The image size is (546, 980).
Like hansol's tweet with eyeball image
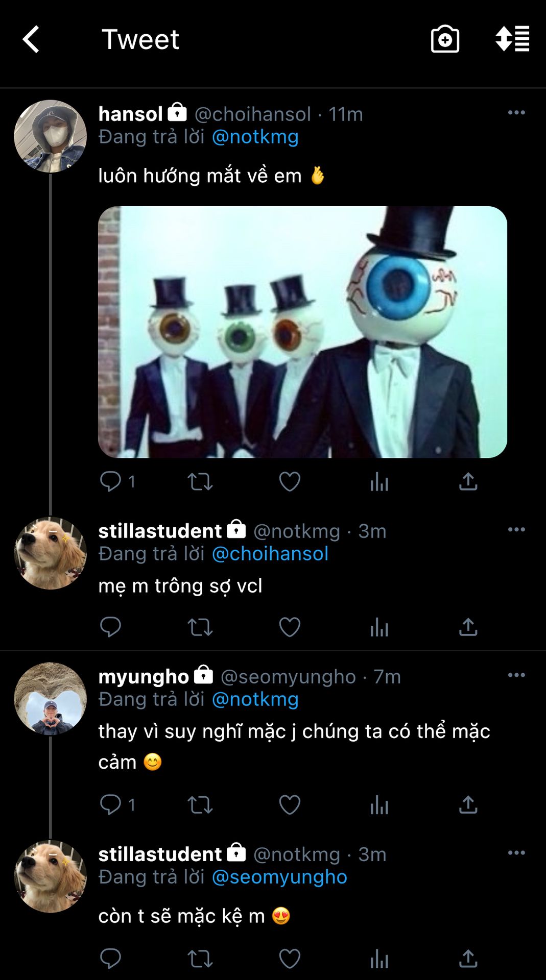[x=290, y=481]
